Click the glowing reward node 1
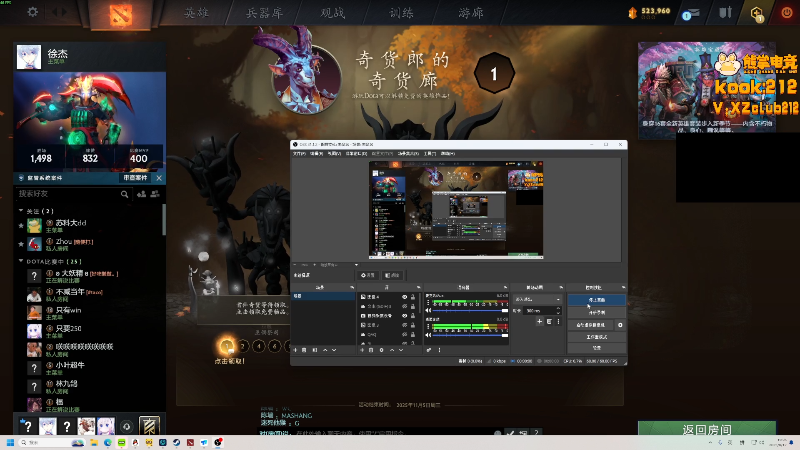Image resolution: width=800 pixels, height=450 pixels. (x=227, y=346)
